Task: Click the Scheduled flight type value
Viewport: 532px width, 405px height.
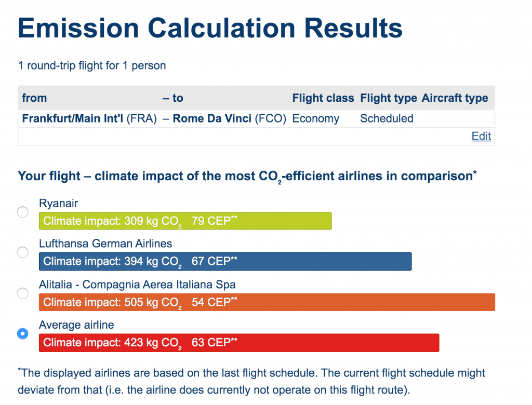Action: click(387, 118)
